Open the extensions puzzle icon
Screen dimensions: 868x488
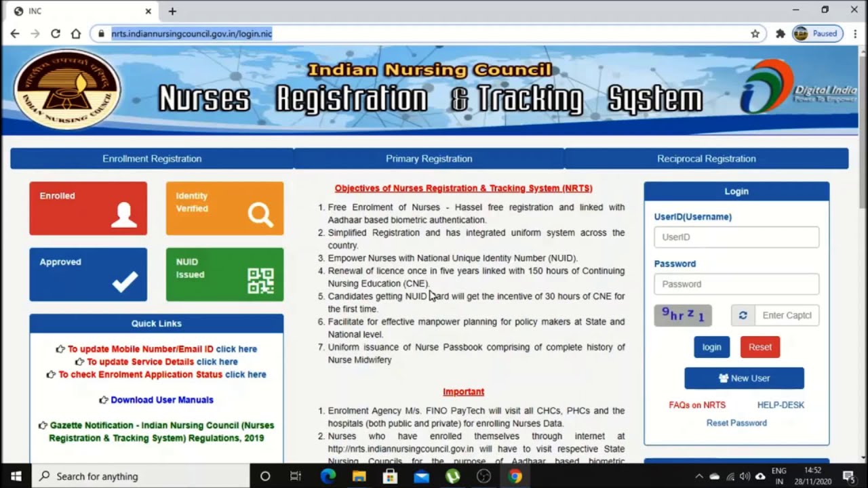781,33
